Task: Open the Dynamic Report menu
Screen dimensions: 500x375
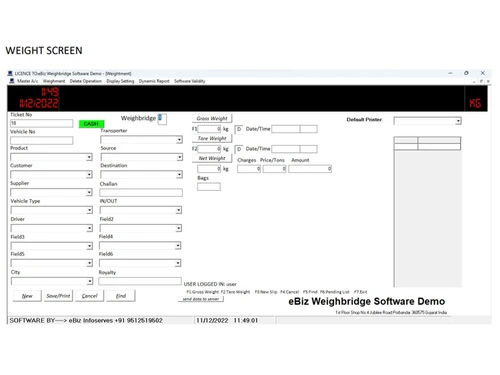Action: click(154, 81)
